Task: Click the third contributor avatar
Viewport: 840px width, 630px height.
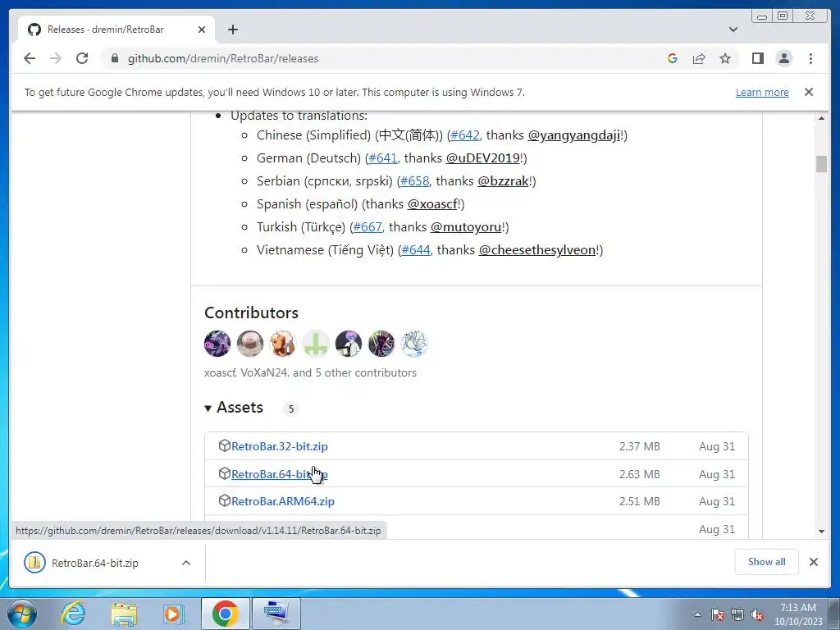Action: pyautogui.click(x=283, y=344)
